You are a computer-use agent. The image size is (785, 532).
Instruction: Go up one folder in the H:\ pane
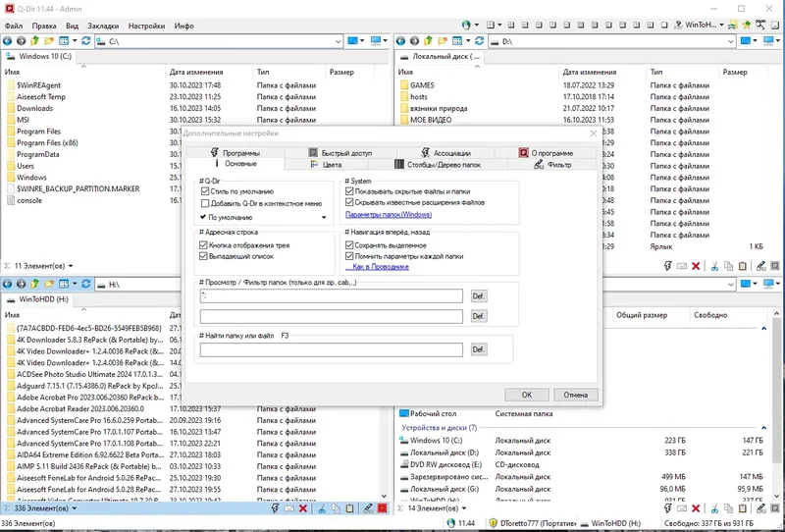coord(34,284)
